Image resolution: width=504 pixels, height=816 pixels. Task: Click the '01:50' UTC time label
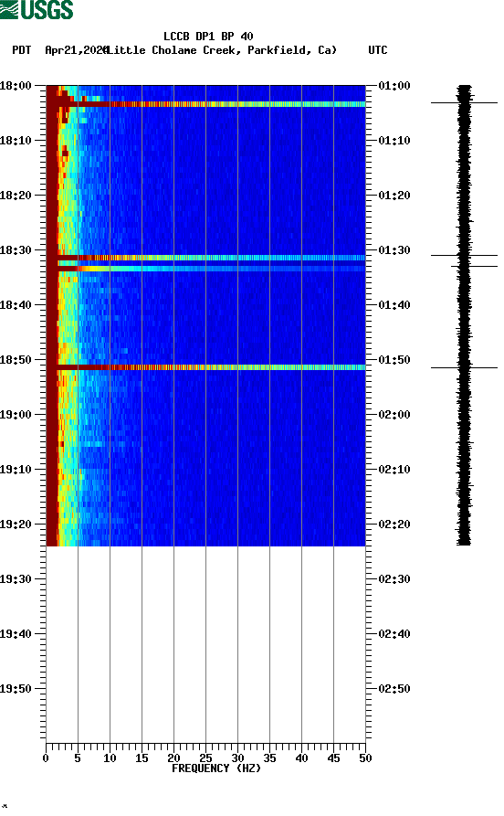(394, 360)
